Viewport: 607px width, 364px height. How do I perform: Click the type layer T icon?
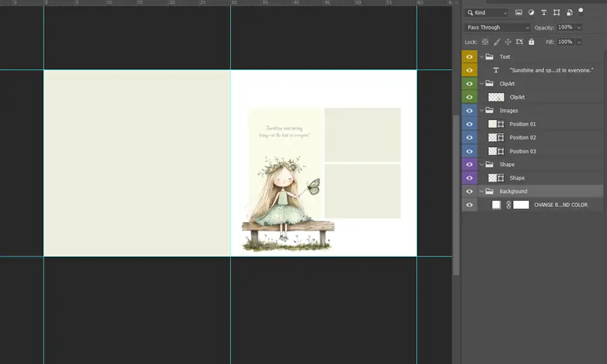coord(496,70)
